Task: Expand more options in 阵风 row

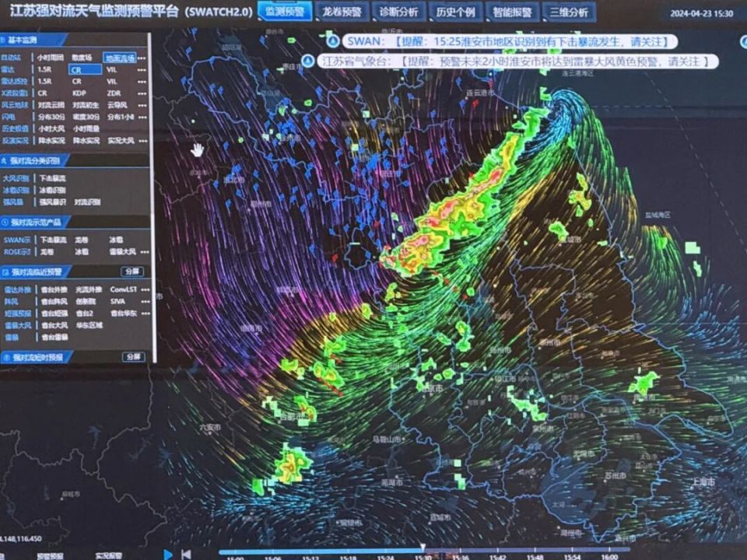Action: (x=146, y=302)
